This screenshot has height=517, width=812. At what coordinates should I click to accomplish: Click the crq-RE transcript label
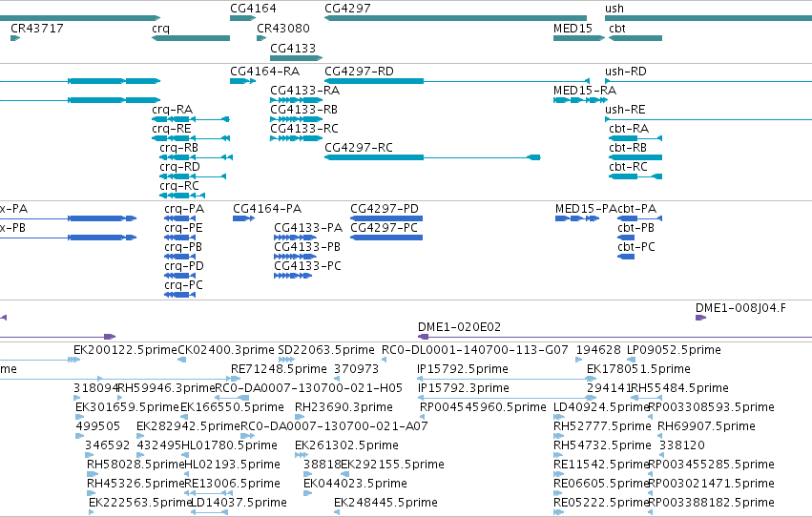coord(172,129)
